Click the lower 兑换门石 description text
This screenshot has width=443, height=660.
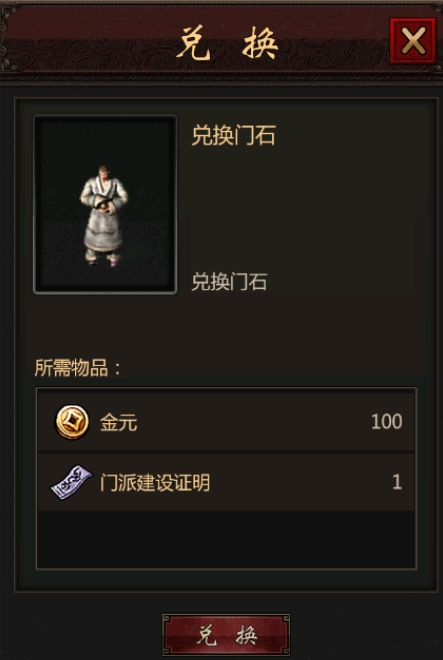click(x=230, y=282)
